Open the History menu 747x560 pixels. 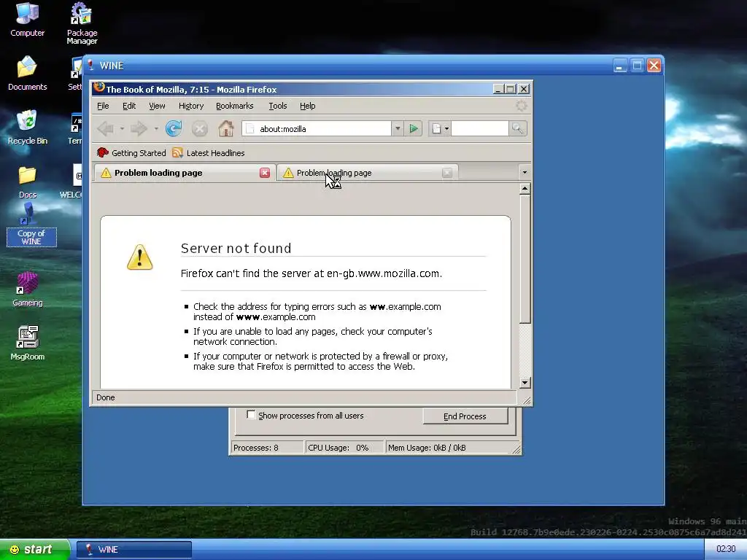coord(191,106)
